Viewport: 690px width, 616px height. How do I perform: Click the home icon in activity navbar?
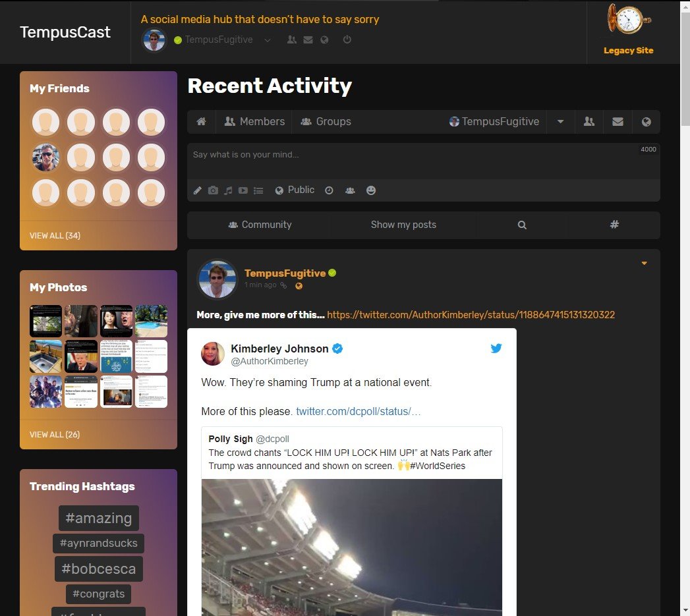click(201, 121)
